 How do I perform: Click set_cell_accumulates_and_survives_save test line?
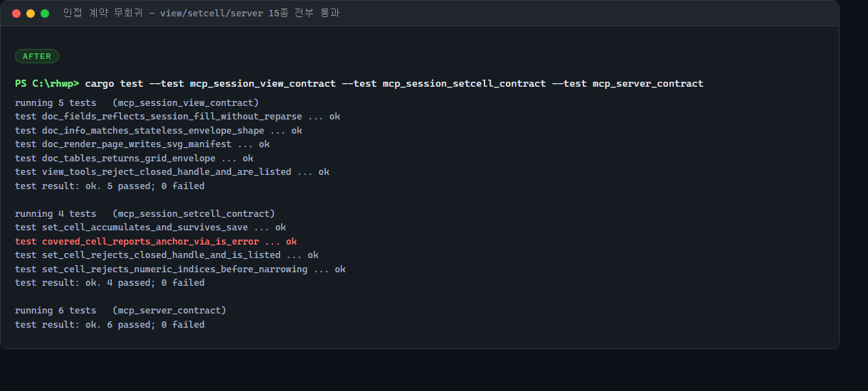[150, 227]
